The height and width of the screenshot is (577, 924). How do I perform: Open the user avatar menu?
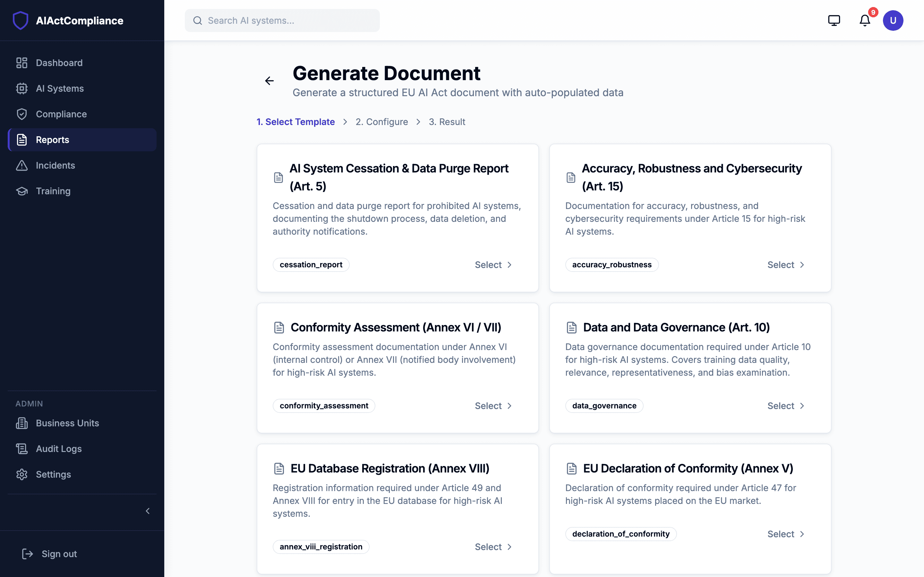[x=893, y=20]
